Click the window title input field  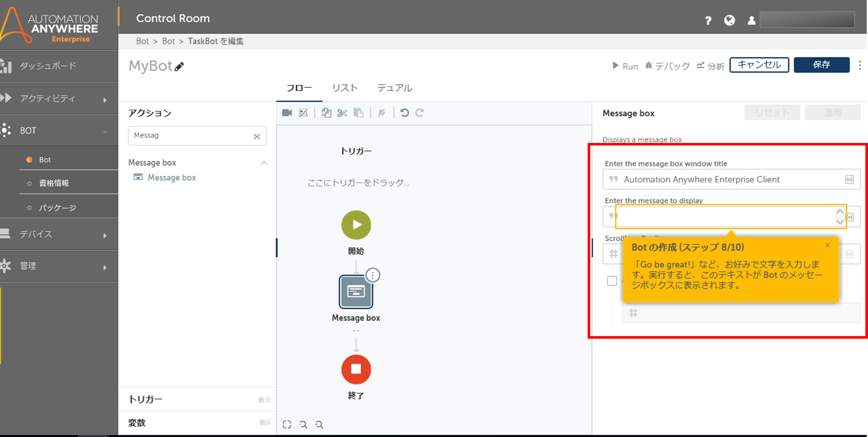point(731,179)
